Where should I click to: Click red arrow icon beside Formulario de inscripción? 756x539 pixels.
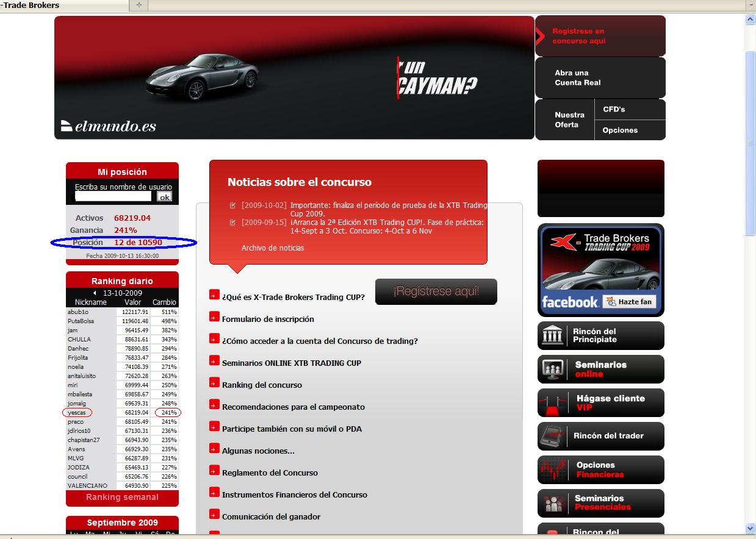click(214, 316)
